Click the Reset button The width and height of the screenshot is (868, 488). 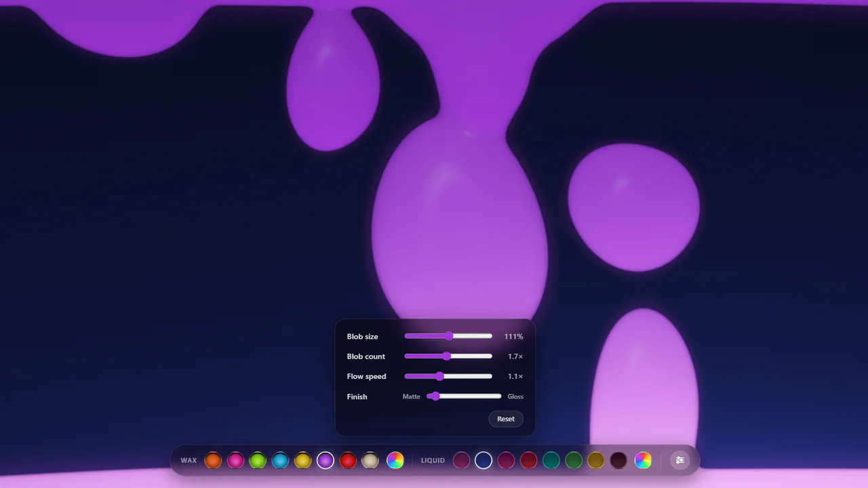[506, 419]
